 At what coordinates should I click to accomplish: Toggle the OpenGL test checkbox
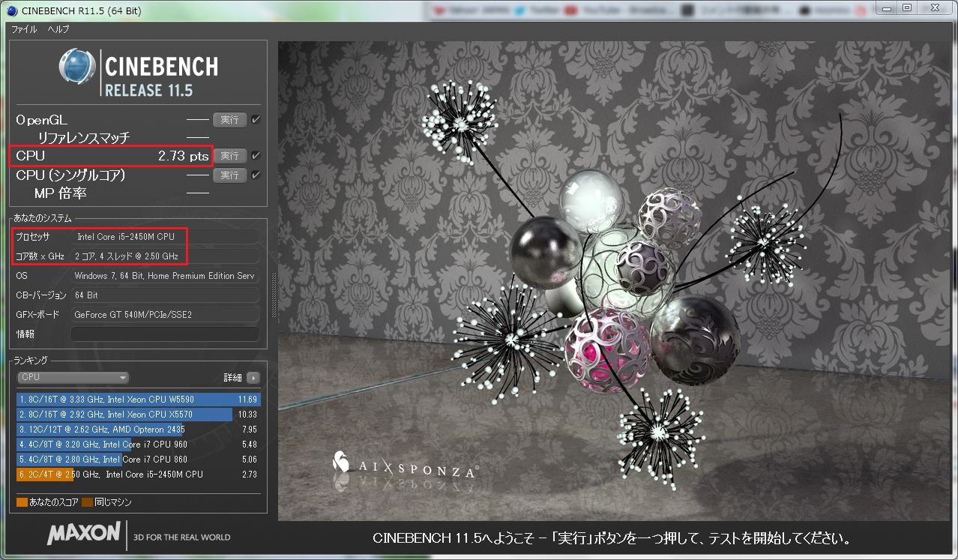(x=256, y=120)
